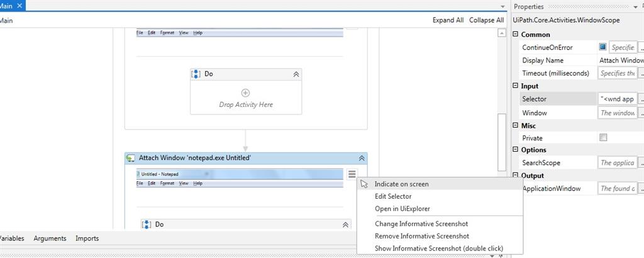This screenshot has height=258, width=644.
Task: Open the Imports panel tab
Action: click(87, 238)
